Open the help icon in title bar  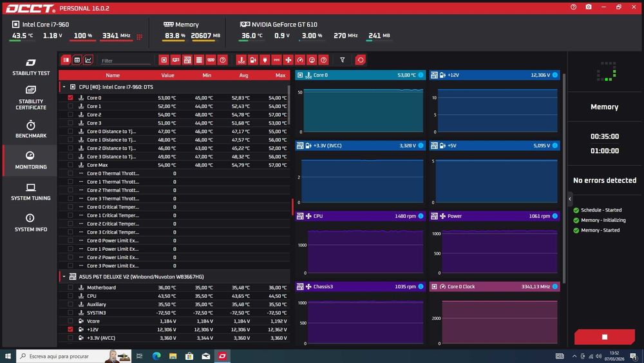pyautogui.click(x=573, y=7)
